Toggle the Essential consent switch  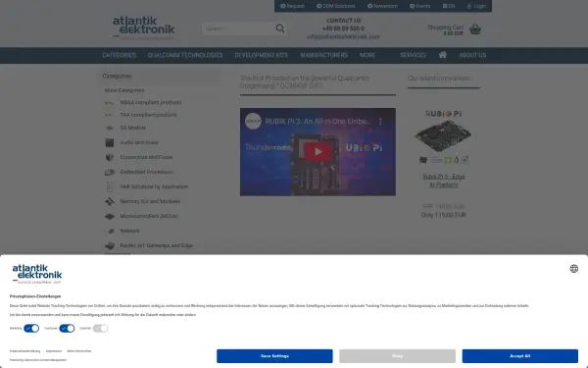click(100, 328)
